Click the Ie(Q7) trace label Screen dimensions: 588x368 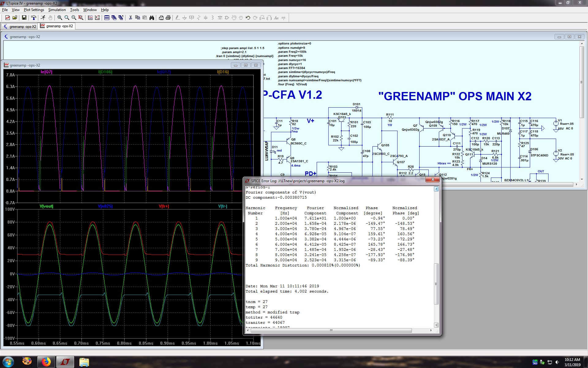pos(47,72)
